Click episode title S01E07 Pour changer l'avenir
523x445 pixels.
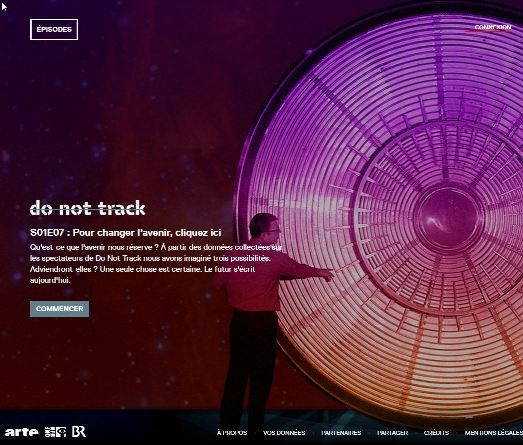[125, 233]
